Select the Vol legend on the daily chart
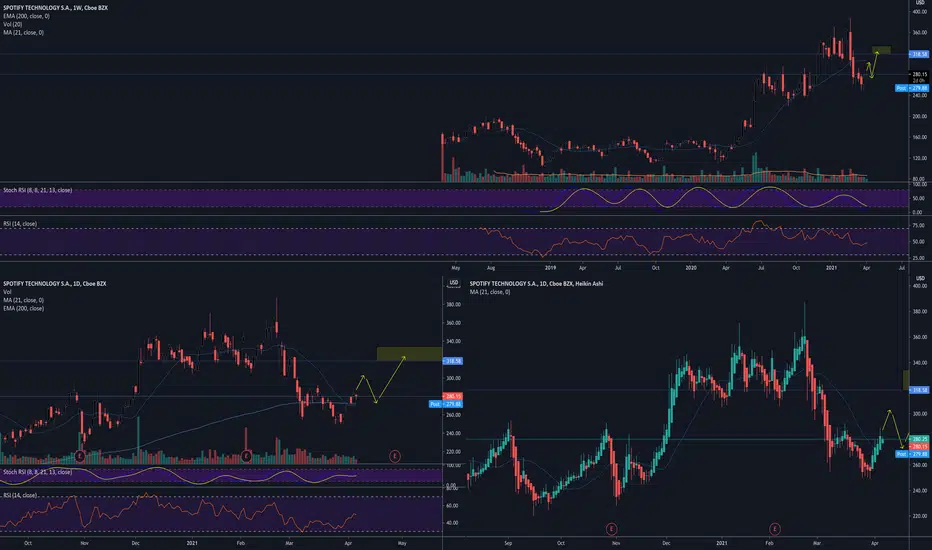This screenshot has height=550, width=932. point(7,292)
